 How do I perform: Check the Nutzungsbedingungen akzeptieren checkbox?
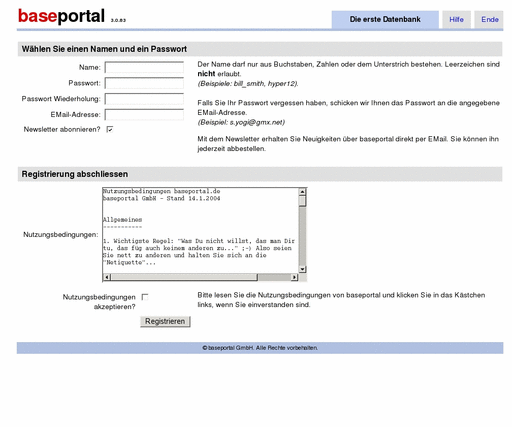coord(145,297)
